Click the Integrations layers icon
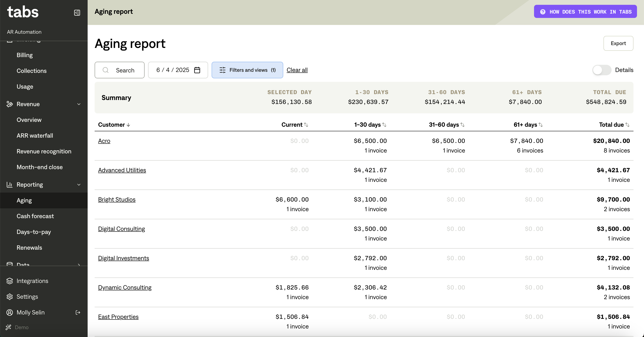The width and height of the screenshot is (644, 337). pyautogui.click(x=9, y=281)
